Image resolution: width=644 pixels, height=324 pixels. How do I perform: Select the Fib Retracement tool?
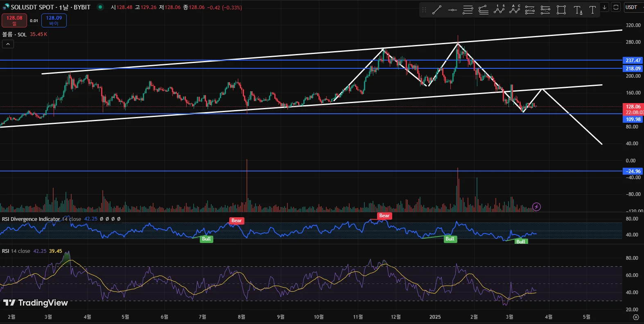pos(530,10)
